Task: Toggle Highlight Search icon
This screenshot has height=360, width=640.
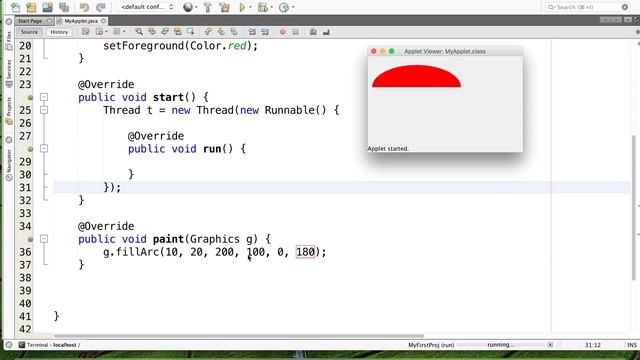Action: [x=178, y=31]
